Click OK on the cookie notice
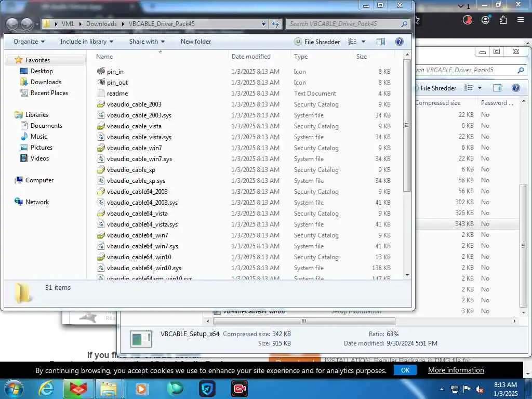 click(x=405, y=370)
